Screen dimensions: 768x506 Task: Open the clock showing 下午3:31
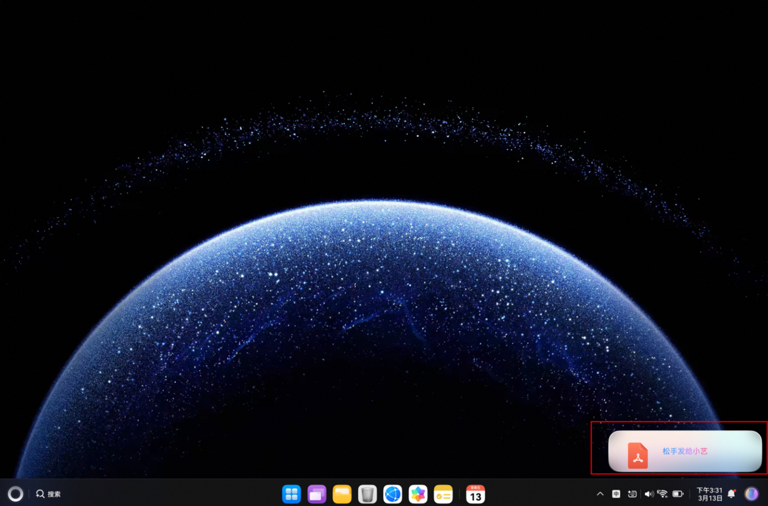(710, 494)
